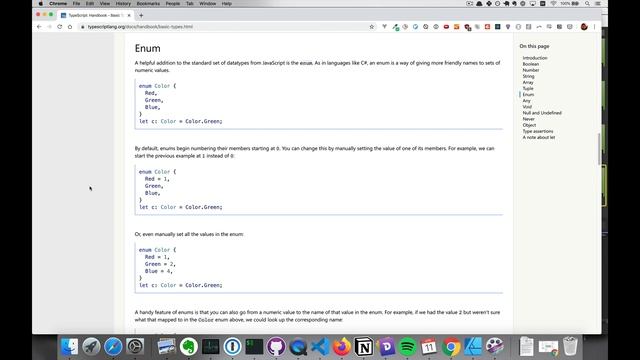Launch Safari from the dock
Image resolution: width=640 pixels, height=360 pixels.
(113, 347)
